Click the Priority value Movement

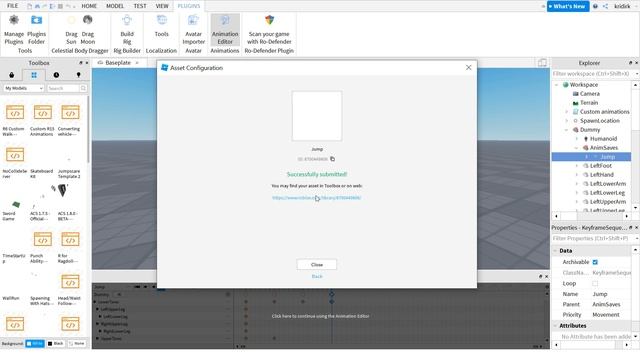tap(606, 315)
